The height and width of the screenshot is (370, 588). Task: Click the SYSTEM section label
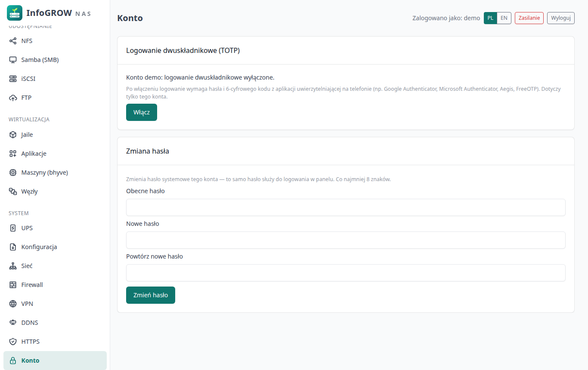pos(19,213)
